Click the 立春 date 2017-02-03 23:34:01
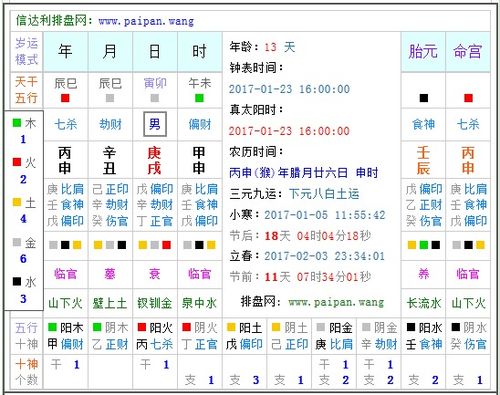Image resolution: width=500 pixels, height=395 pixels. pyautogui.click(x=325, y=256)
